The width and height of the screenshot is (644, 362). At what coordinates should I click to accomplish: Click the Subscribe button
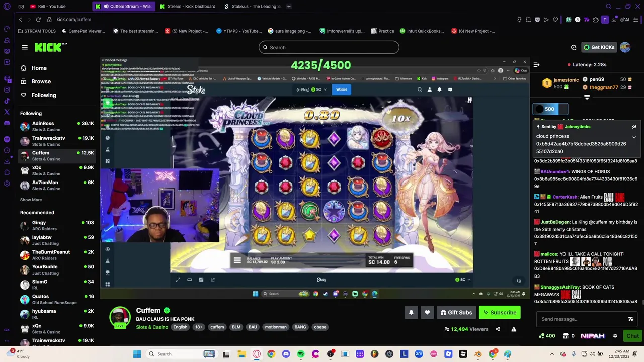click(500, 312)
